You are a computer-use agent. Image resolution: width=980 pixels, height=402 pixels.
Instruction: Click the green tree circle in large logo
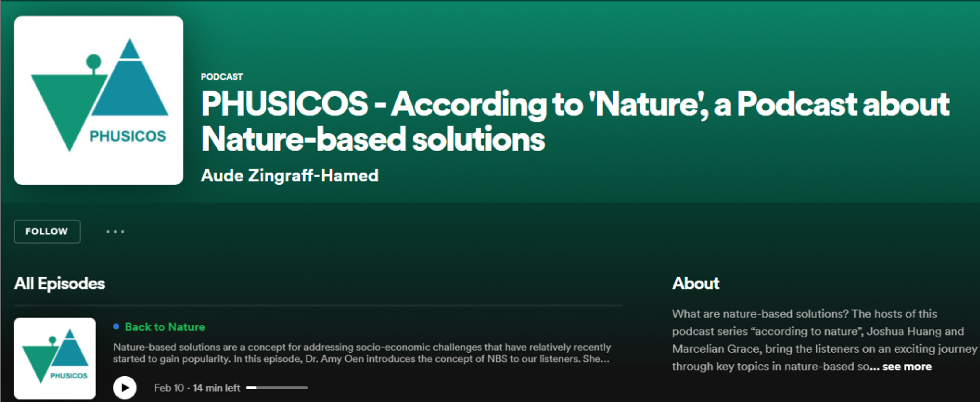click(94, 61)
